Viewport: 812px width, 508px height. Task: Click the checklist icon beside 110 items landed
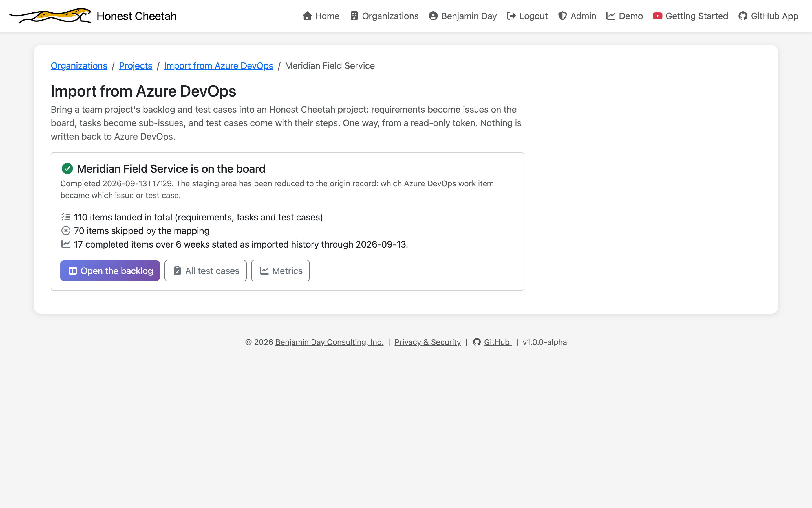[x=66, y=217]
